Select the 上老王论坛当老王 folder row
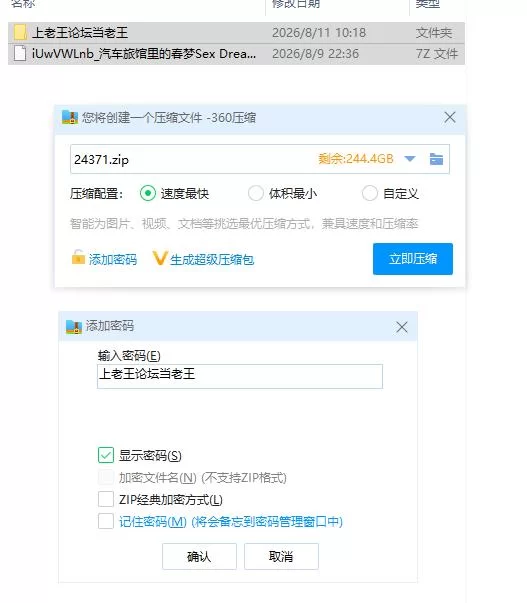 [x=236, y=33]
